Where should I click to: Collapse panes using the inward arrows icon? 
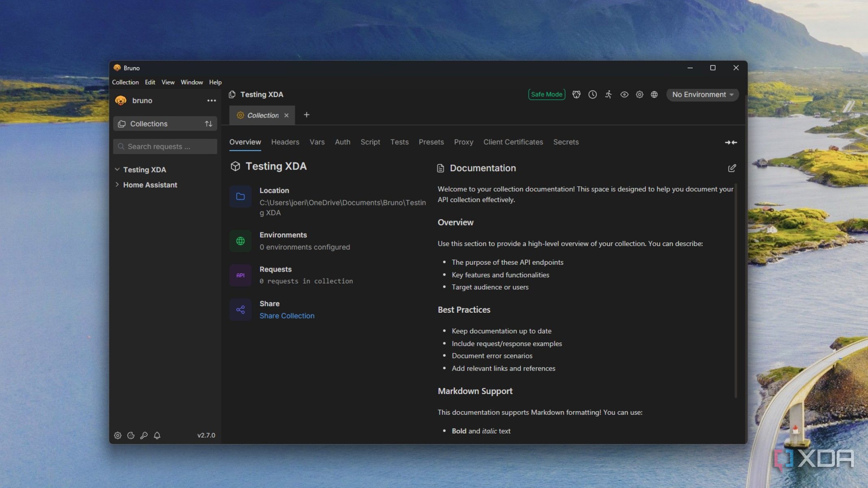[x=731, y=142]
